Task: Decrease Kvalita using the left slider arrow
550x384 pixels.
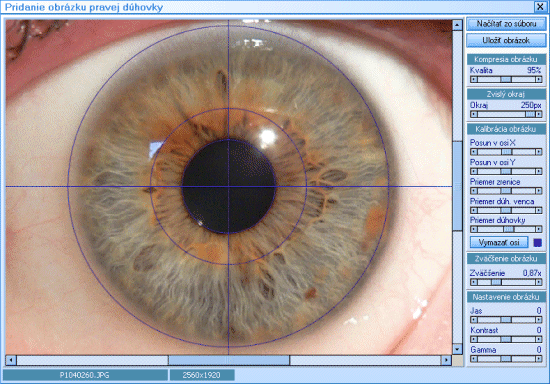Action: tap(474, 80)
